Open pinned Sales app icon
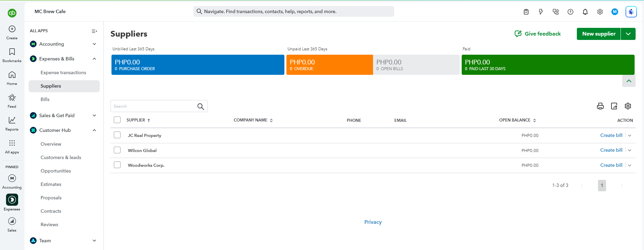This screenshot has width=644, height=250. [x=12, y=221]
